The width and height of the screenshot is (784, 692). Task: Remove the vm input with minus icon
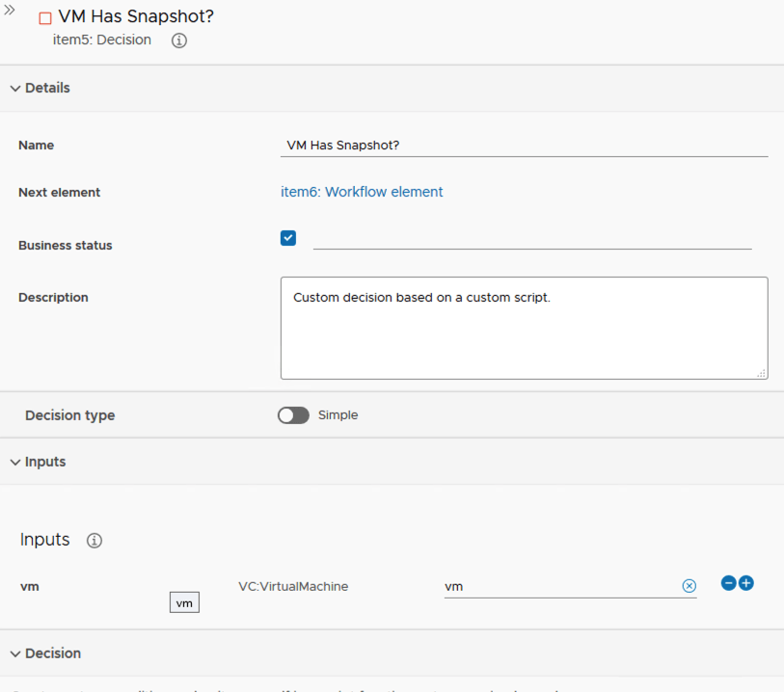(x=729, y=583)
